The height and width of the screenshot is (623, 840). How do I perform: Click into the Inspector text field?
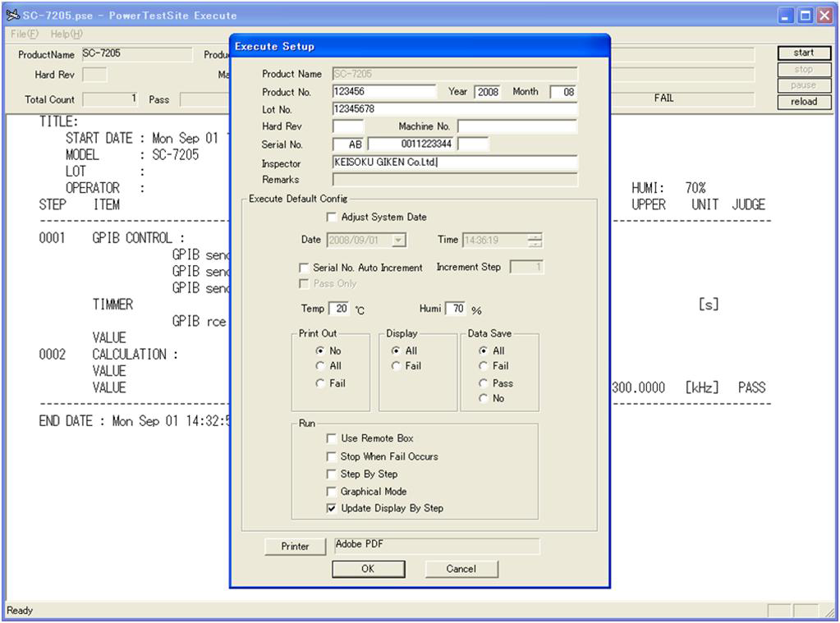pos(454,163)
